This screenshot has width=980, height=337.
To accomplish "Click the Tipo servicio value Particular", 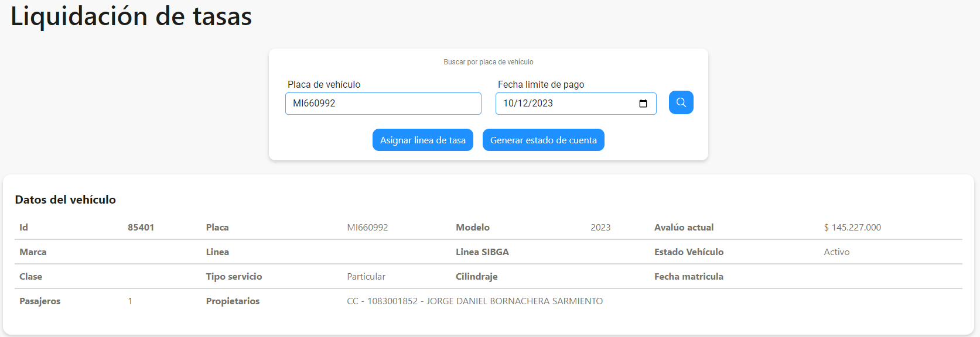I will [366, 277].
